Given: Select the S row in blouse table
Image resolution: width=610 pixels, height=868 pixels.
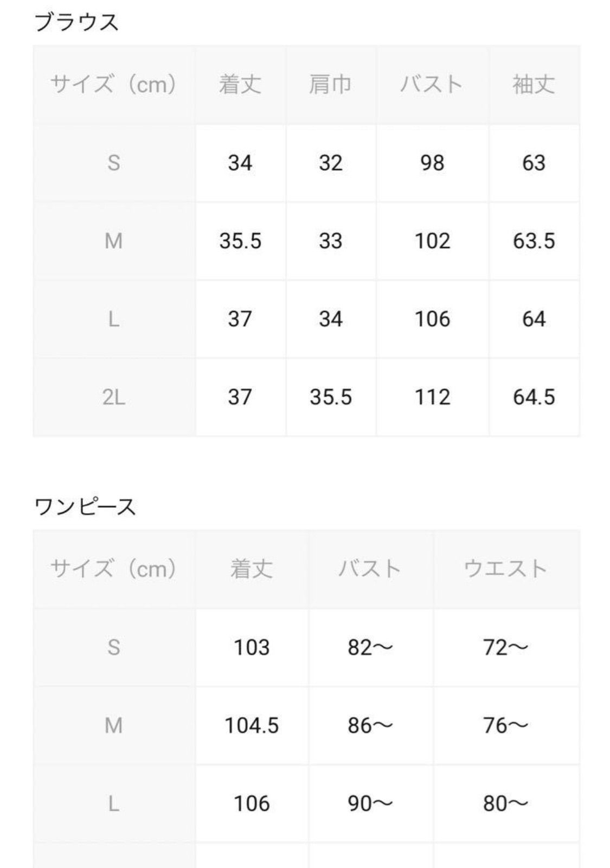Looking at the screenshot, I should [x=306, y=163].
